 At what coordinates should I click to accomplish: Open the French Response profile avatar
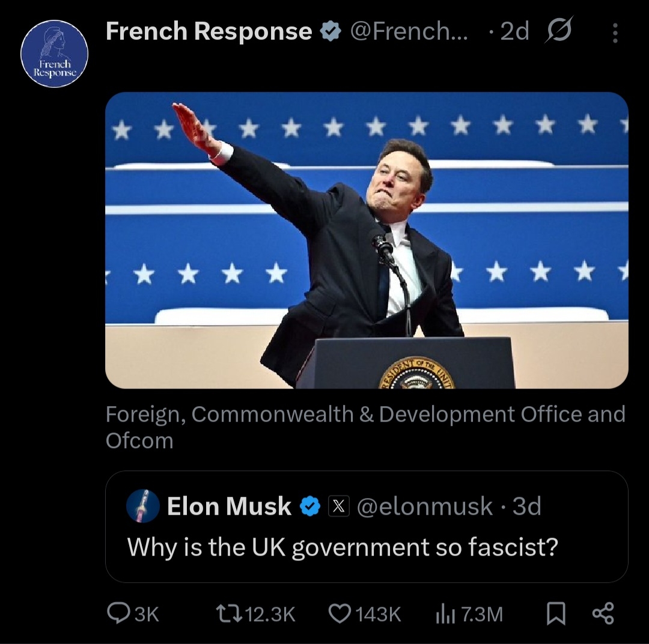click(x=54, y=54)
